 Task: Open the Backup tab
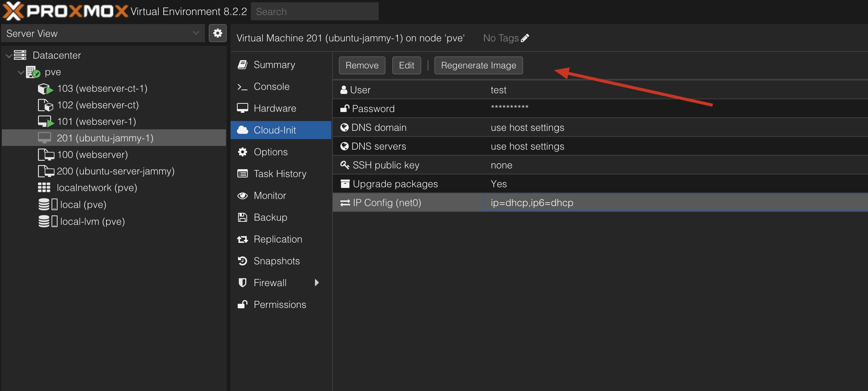pos(281,217)
